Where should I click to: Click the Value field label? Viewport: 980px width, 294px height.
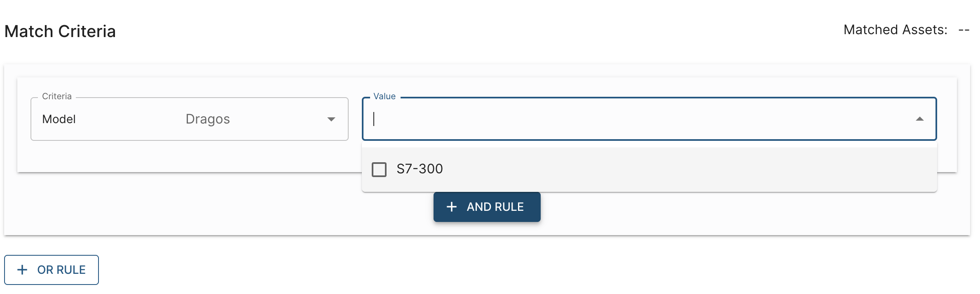tap(384, 96)
